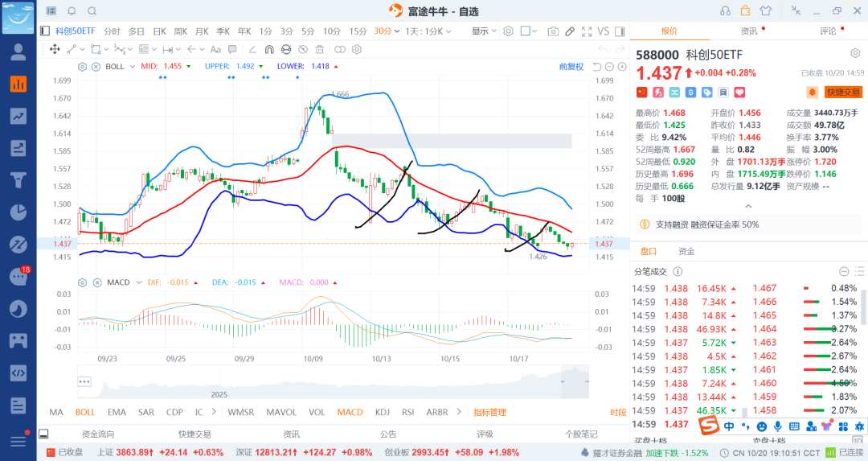Enable the VOL indicator

click(317, 412)
